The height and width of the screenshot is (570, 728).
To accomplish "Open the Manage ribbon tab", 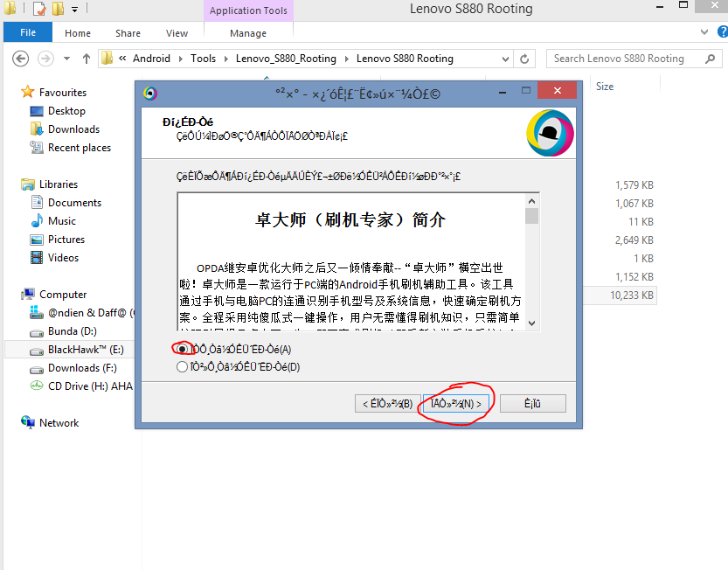I will (x=248, y=33).
